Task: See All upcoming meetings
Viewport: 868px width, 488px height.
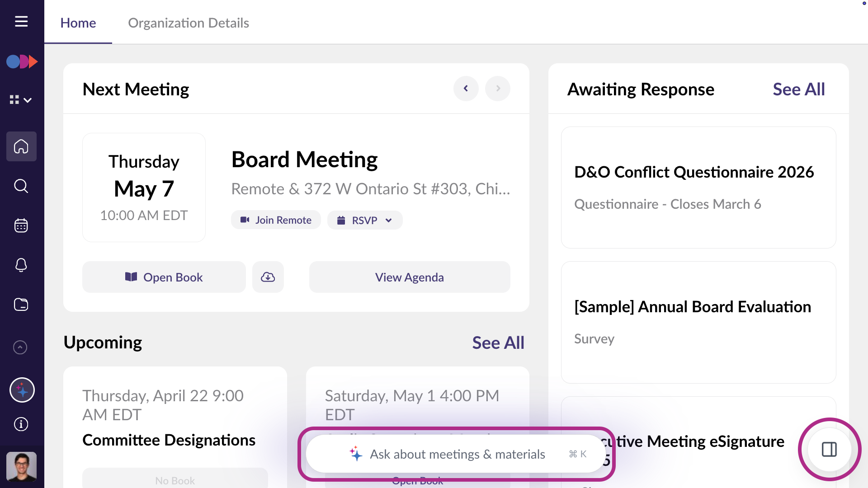Action: [x=498, y=343]
